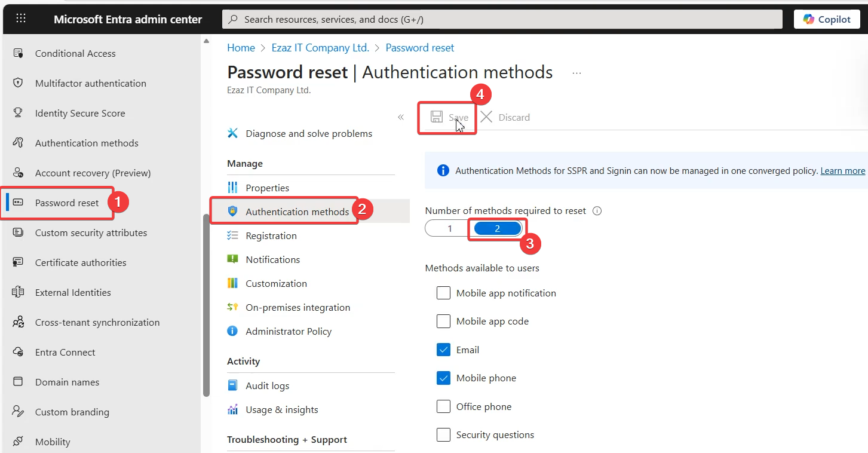This screenshot has height=453, width=868.
Task: Set number of methods required to 1
Action: click(x=450, y=228)
